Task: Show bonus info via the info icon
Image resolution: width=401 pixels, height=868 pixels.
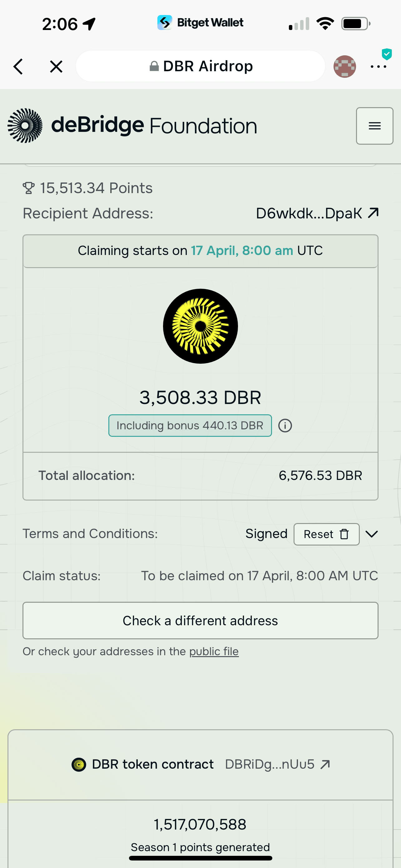Action: tap(285, 426)
